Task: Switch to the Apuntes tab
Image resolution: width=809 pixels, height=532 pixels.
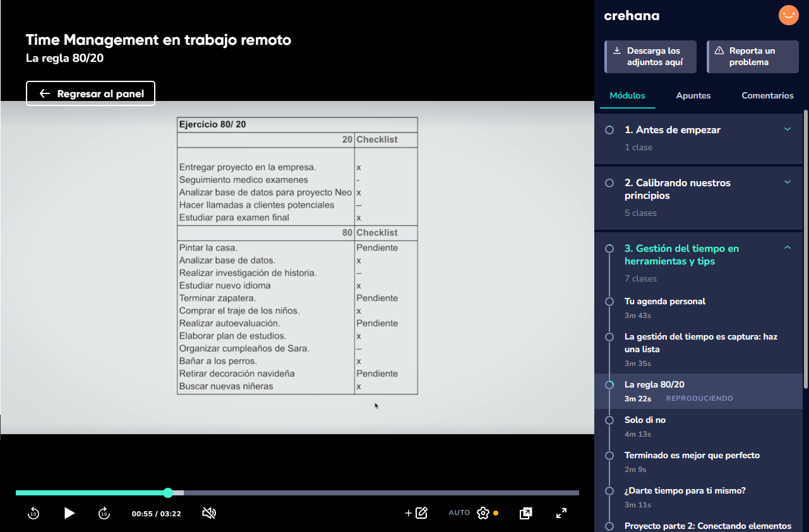Action: 693,95
